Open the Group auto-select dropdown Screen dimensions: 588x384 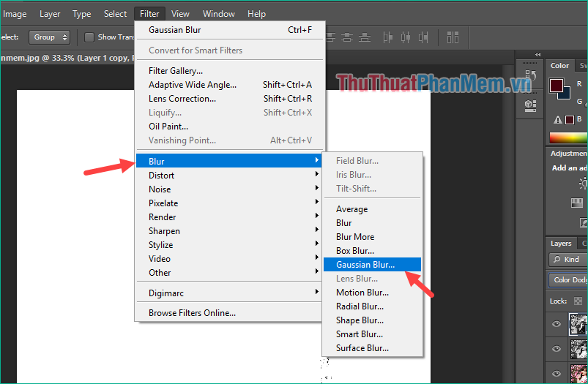pyautogui.click(x=50, y=37)
